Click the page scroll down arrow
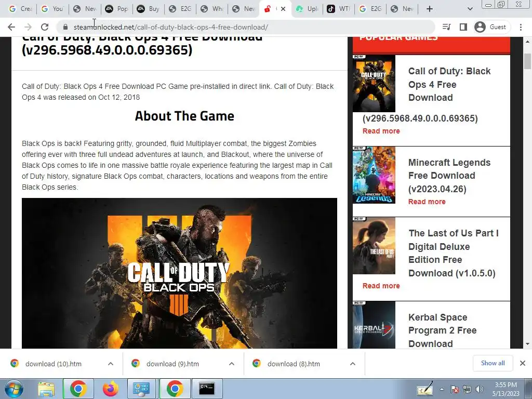The height and width of the screenshot is (399, 532). (528, 344)
